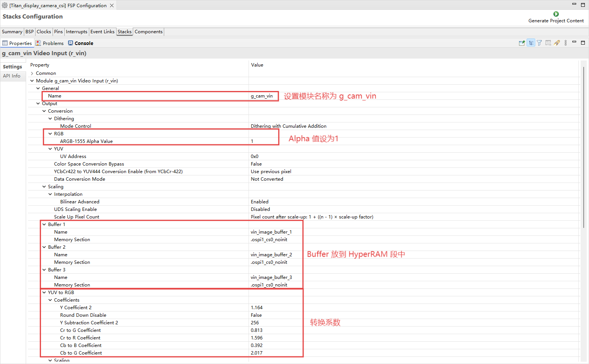
Task: Click the Generate Project Content green icon
Action: [556, 14]
